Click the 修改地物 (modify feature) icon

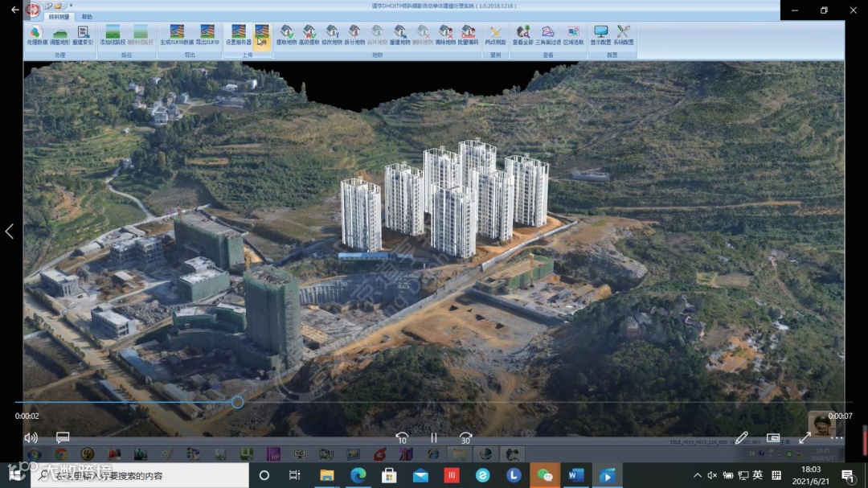332,35
